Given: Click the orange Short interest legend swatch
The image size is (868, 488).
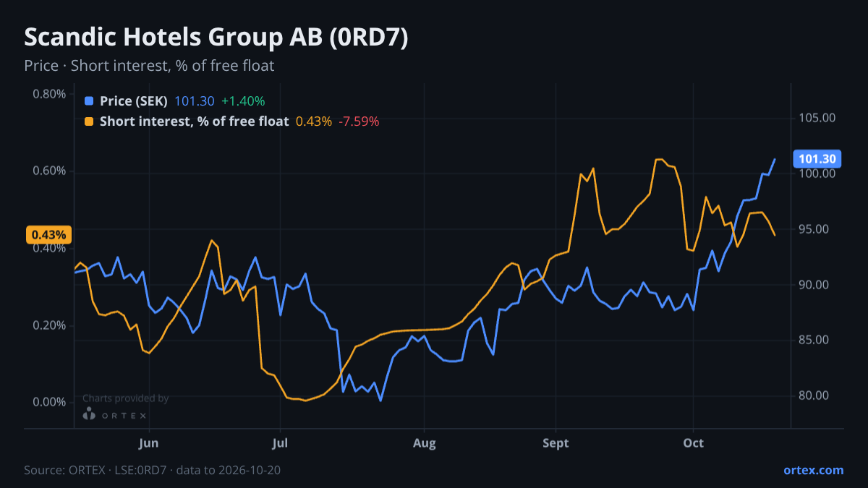Looking at the screenshot, I should pyautogui.click(x=89, y=121).
